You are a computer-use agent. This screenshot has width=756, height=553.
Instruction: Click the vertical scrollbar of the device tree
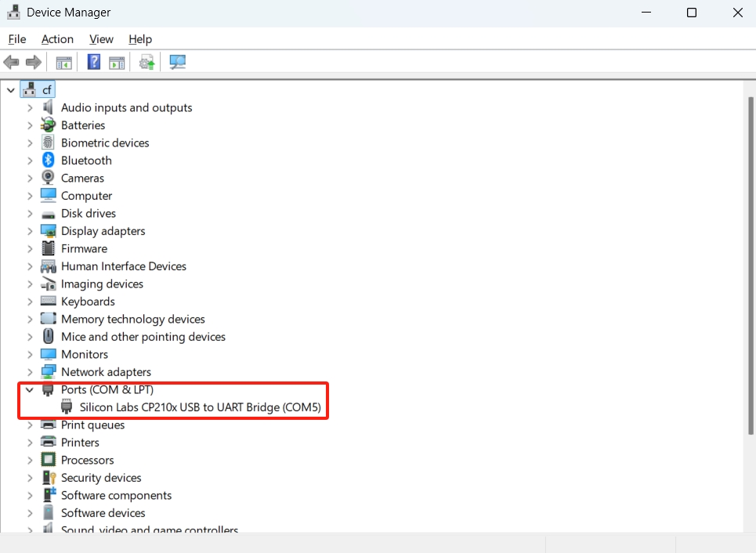pyautogui.click(x=750, y=258)
